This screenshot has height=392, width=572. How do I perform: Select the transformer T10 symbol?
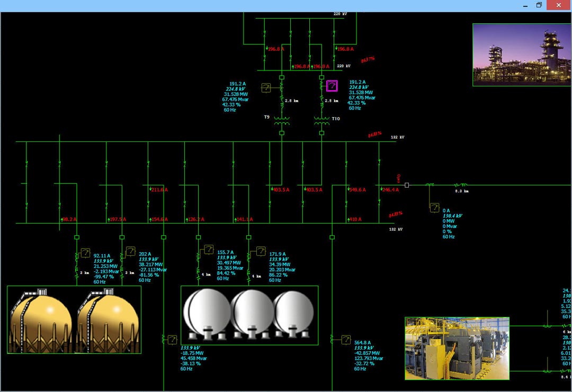tap(321, 121)
